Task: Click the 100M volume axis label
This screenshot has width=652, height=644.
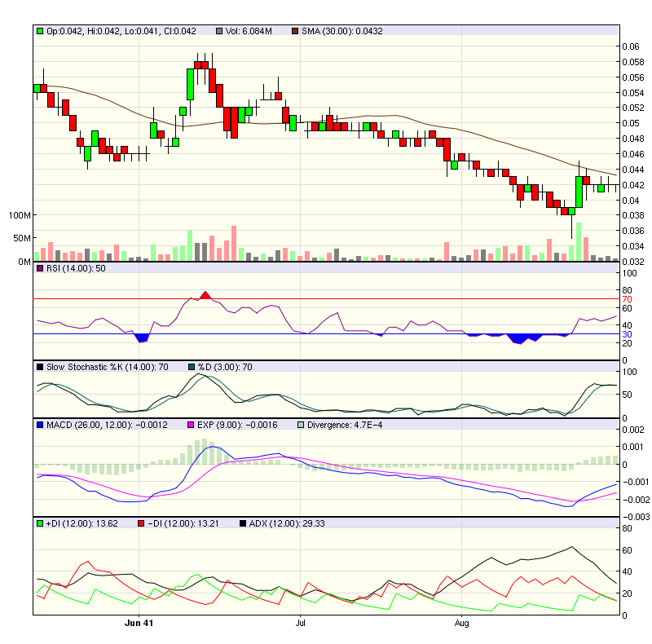Action: (20, 215)
